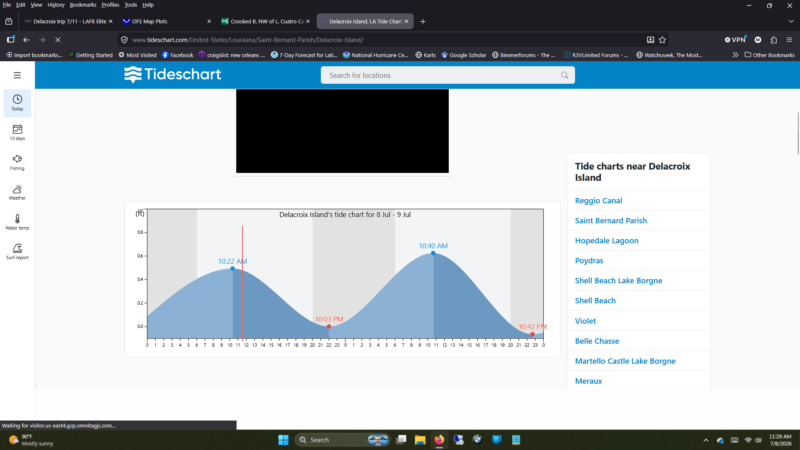
Task: Open Reggio Canal tide chart link
Action: pyautogui.click(x=598, y=201)
